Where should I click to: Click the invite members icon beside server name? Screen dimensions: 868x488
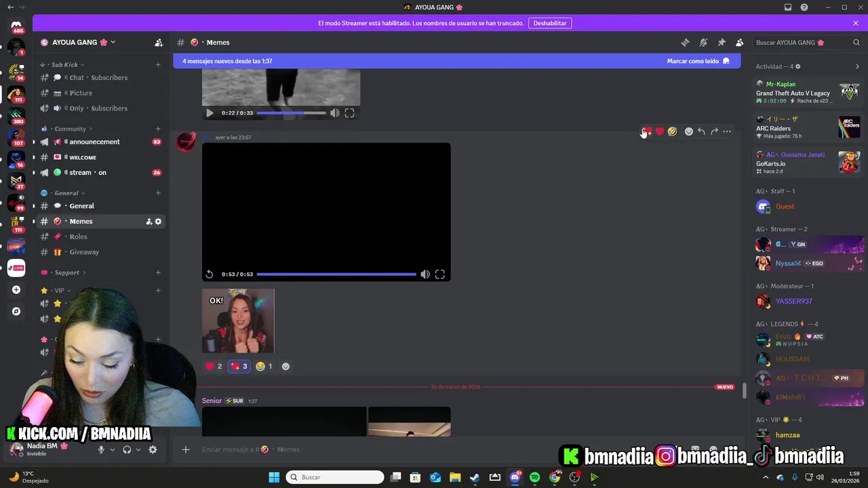pyautogui.click(x=159, y=42)
